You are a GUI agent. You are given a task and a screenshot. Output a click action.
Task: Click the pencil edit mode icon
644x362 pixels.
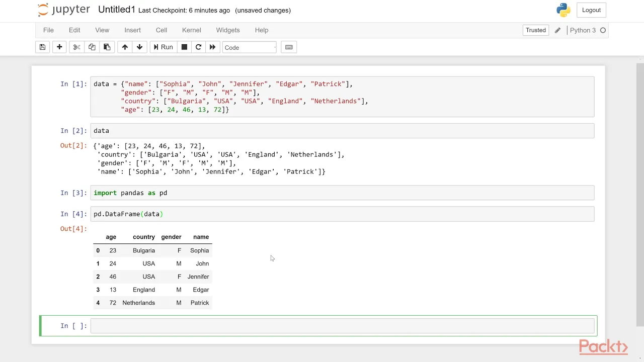[557, 30]
